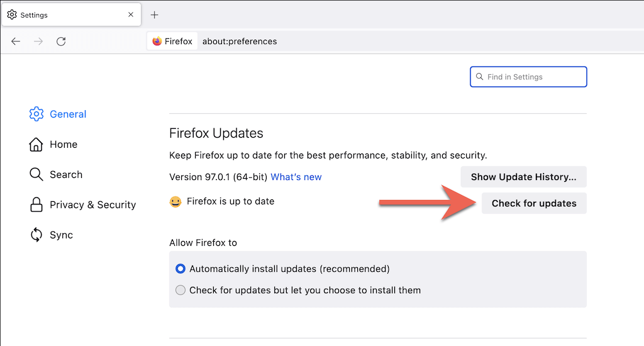Select Automatically install updates option
This screenshot has height=346, width=644.
181,269
